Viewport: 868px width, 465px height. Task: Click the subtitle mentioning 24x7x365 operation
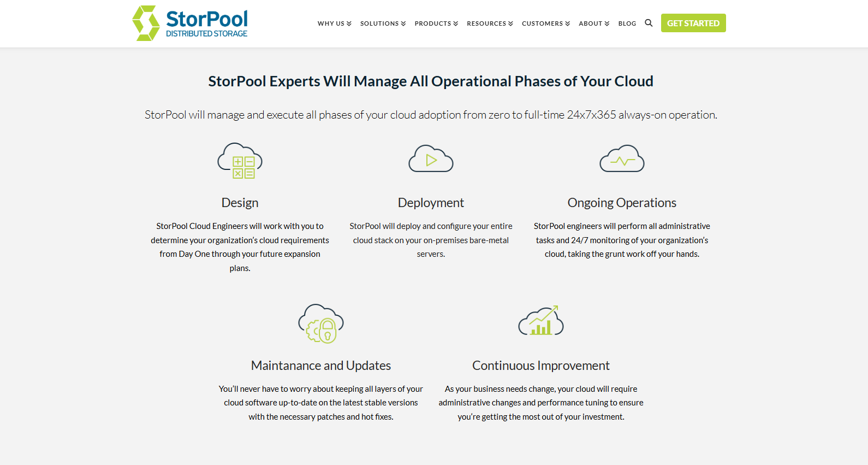(x=431, y=115)
